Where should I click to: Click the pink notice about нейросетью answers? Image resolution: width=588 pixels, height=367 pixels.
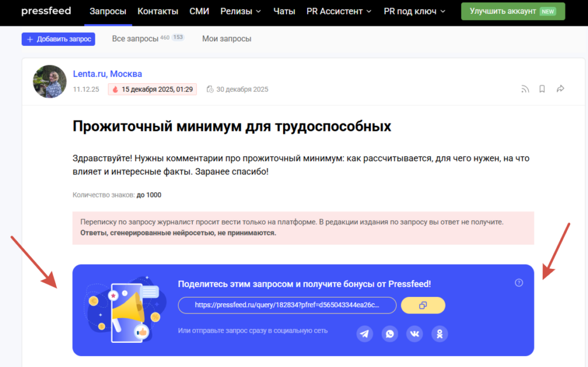point(303,228)
